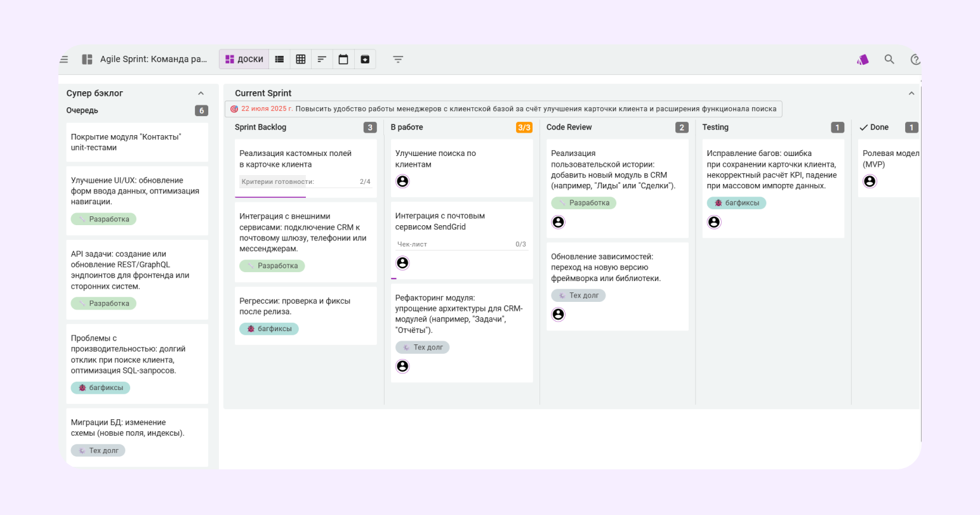Click Критерии готовности progress bar
This screenshot has width=980, height=515.
[305, 182]
